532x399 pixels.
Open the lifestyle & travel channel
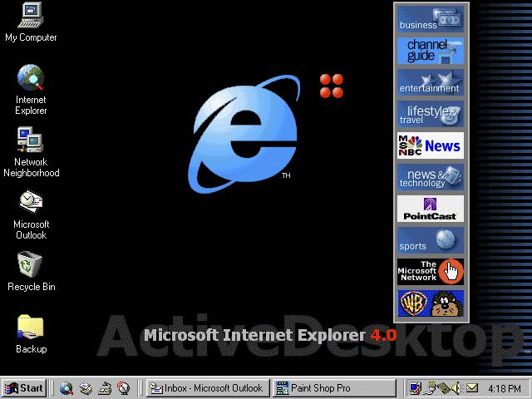(431, 114)
